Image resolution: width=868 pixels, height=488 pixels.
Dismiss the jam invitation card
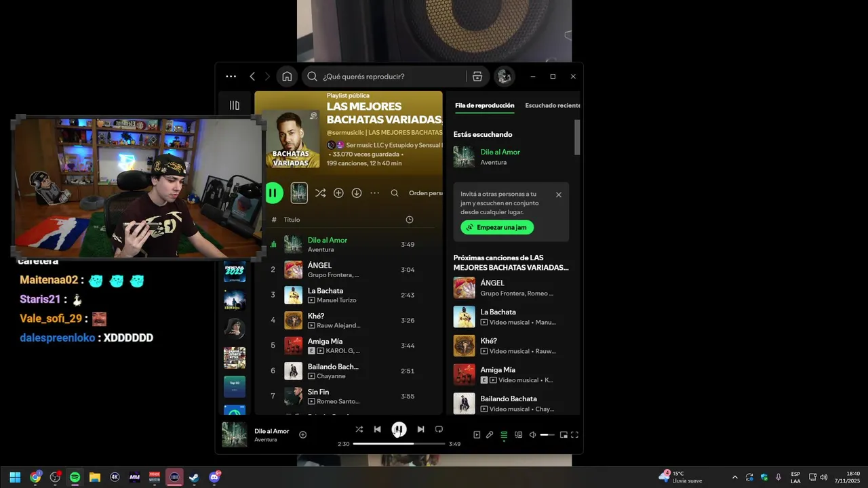[559, 195]
